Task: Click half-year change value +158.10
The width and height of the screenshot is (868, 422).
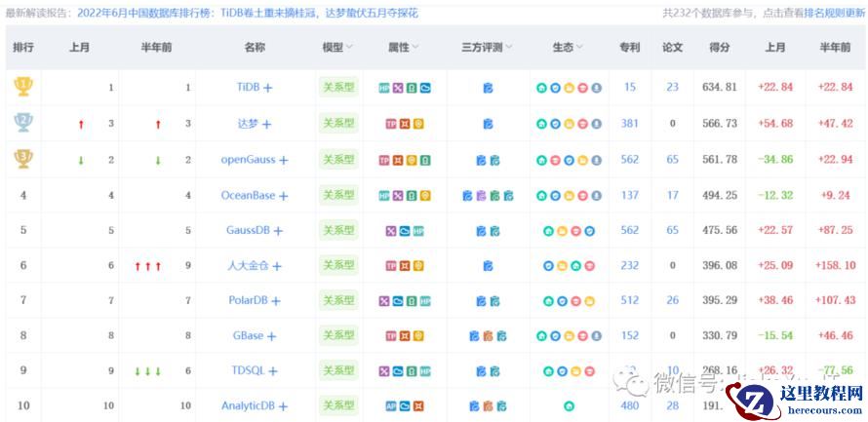Action: pos(835,265)
